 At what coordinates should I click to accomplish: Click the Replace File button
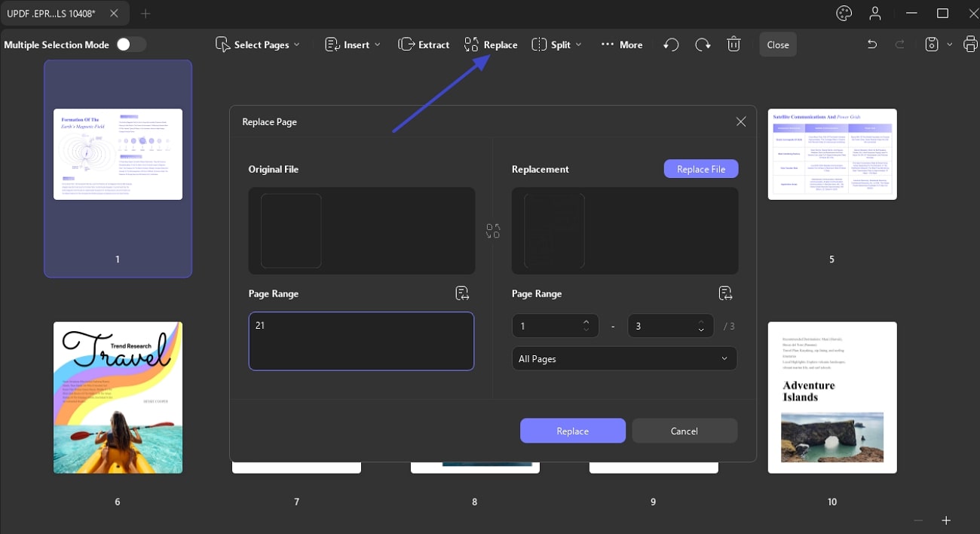pos(701,169)
